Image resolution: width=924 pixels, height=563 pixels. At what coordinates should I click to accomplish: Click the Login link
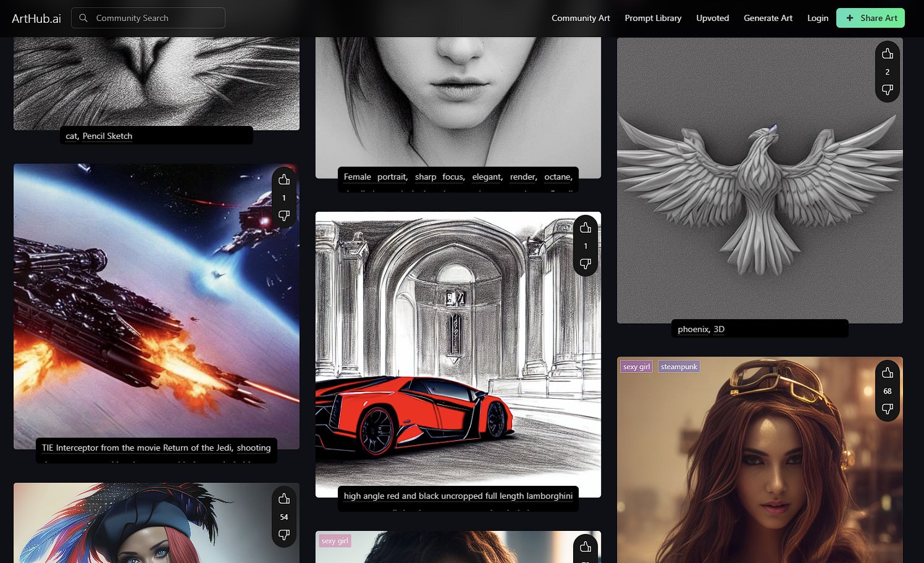point(818,18)
